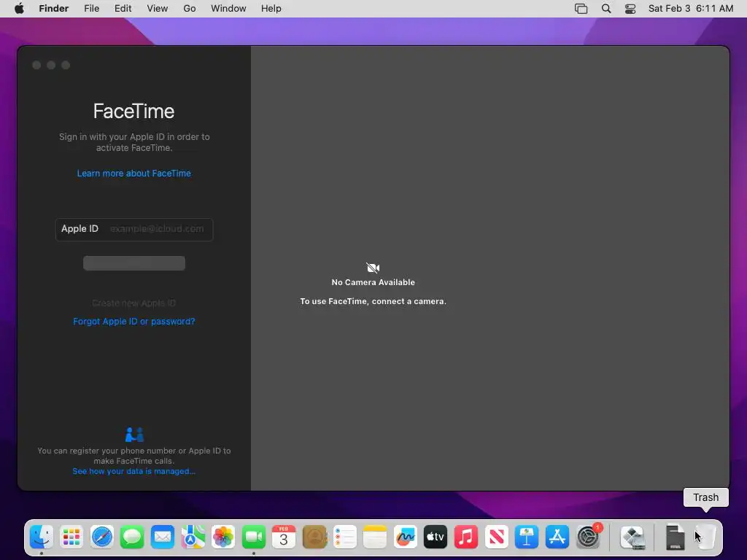747x560 pixels.
Task: Open the Apple TV app in the Dock
Action: click(x=436, y=537)
